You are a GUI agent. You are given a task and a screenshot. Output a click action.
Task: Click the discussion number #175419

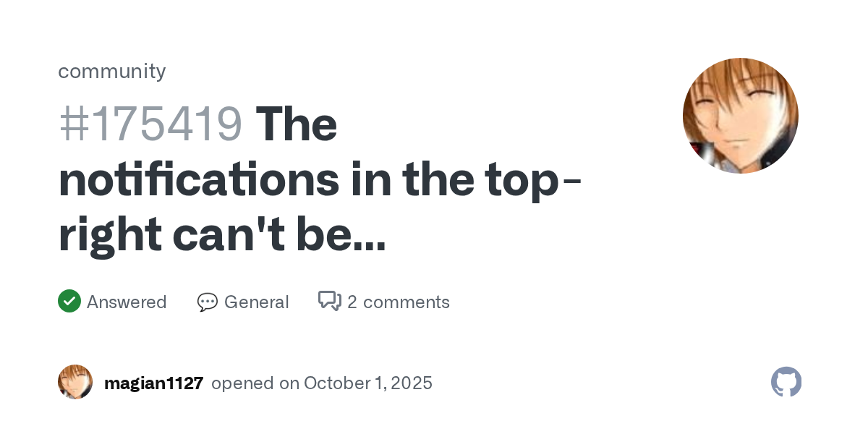pyautogui.click(x=150, y=124)
